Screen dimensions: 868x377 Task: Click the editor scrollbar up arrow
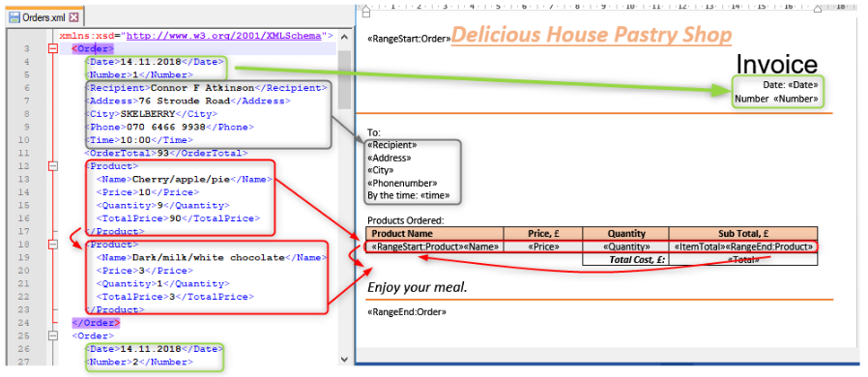[x=344, y=37]
